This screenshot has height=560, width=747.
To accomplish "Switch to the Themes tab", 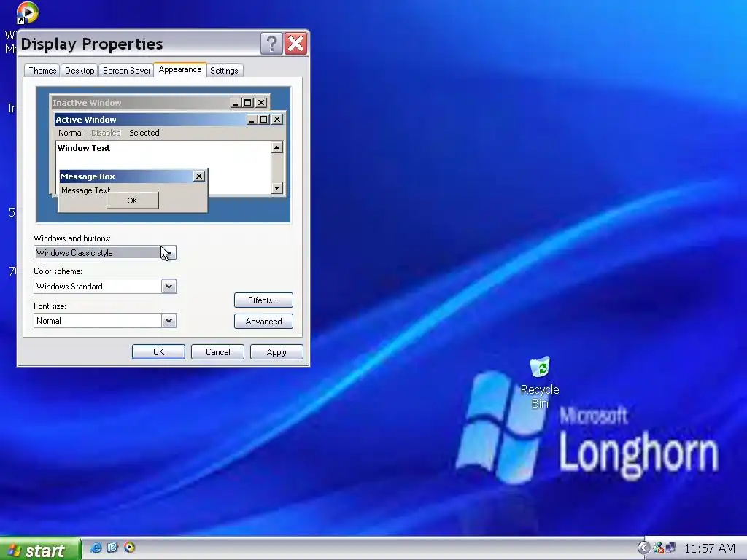I will [x=42, y=71].
